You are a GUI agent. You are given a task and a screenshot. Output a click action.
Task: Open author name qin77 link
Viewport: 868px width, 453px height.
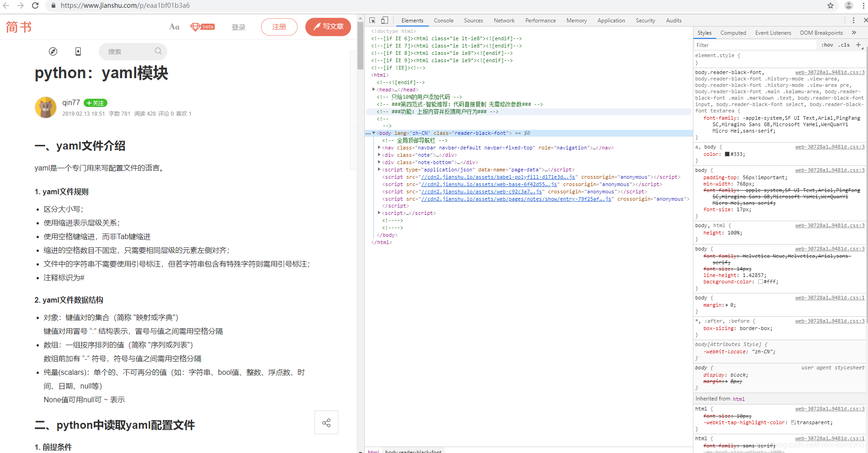[71, 103]
